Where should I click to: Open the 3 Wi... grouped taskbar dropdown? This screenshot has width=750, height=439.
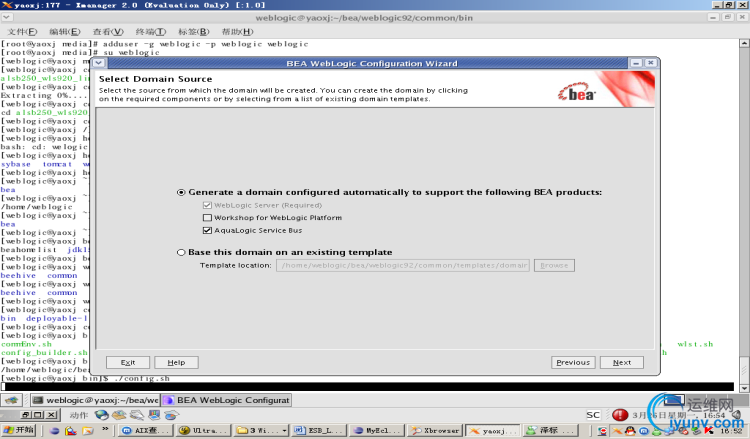tap(262, 431)
